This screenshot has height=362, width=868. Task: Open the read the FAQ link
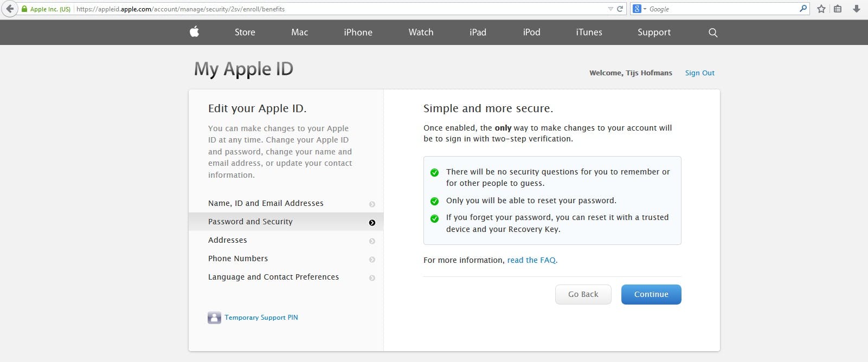pos(532,260)
